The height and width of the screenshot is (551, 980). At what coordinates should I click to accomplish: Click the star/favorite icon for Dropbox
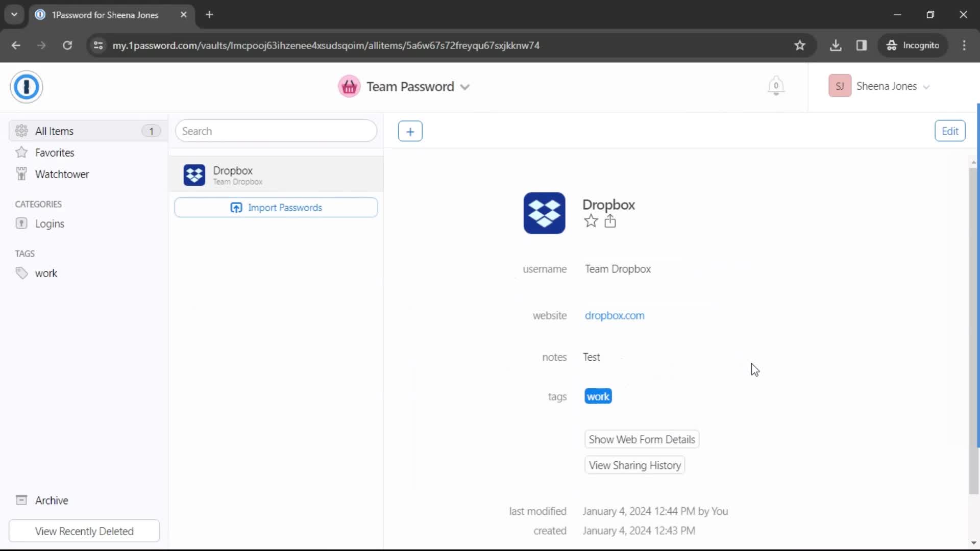coord(590,221)
